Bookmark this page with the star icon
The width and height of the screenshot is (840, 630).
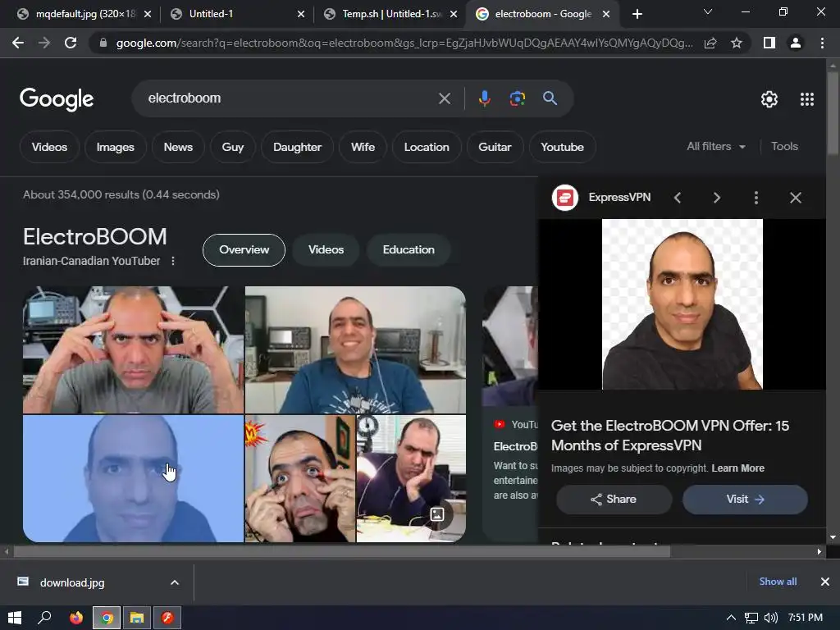tap(737, 43)
